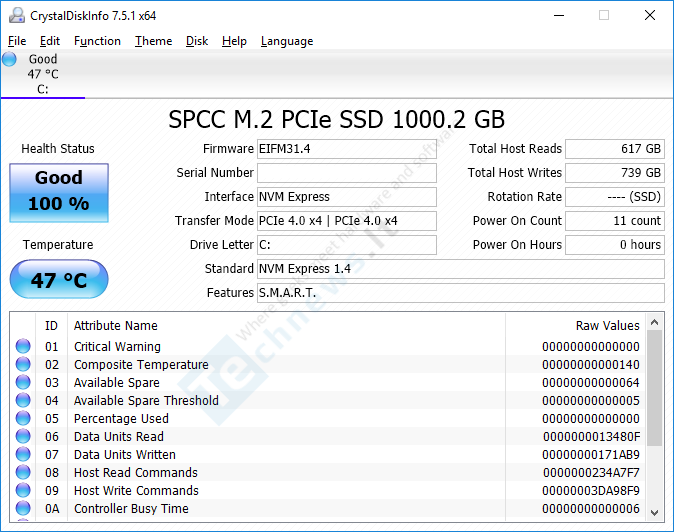Select the Percentage Used attribute name
This screenshot has width=674, height=532.
coord(121,419)
